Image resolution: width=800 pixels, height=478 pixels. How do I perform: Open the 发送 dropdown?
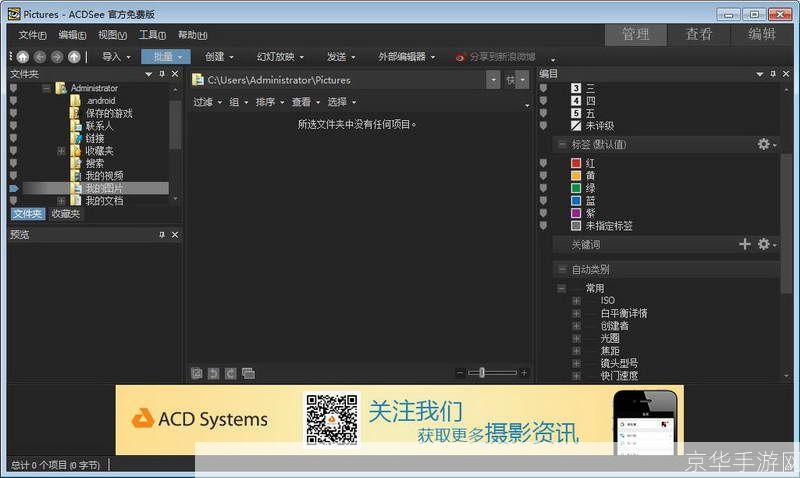pyautogui.click(x=341, y=57)
